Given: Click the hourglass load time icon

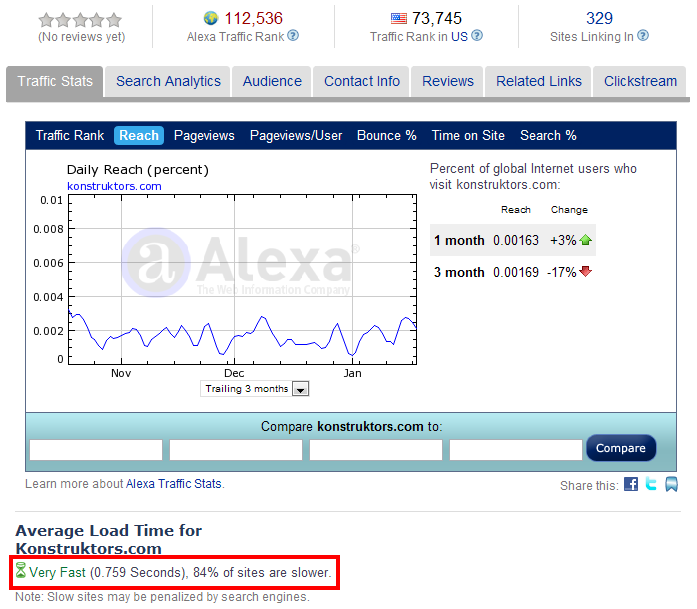Looking at the screenshot, I should pyautogui.click(x=21, y=572).
